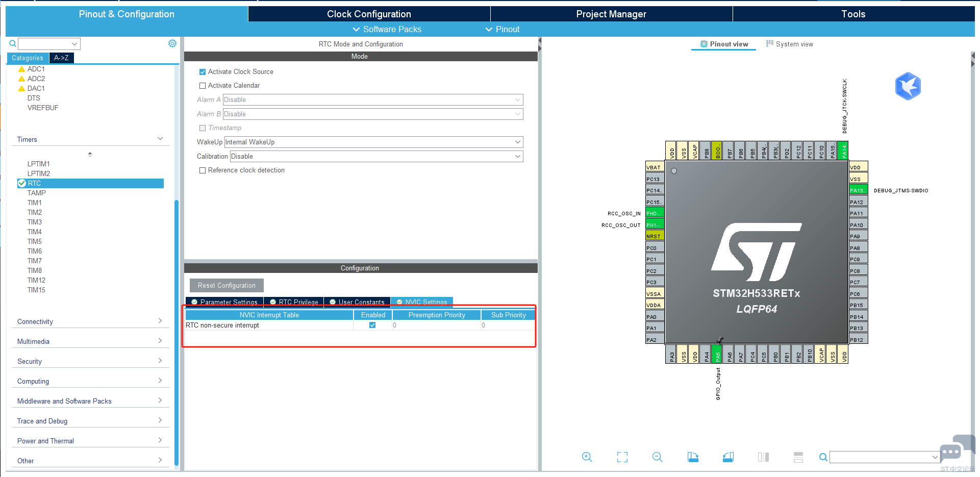This screenshot has height=477, width=980.
Task: Click the pin search magnifier icon
Action: click(823, 457)
